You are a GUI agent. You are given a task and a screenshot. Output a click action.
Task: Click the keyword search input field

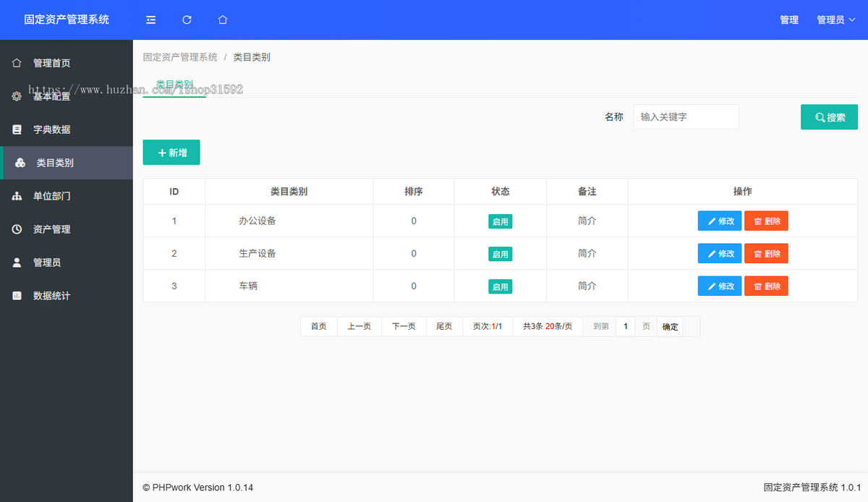pyautogui.click(x=685, y=116)
